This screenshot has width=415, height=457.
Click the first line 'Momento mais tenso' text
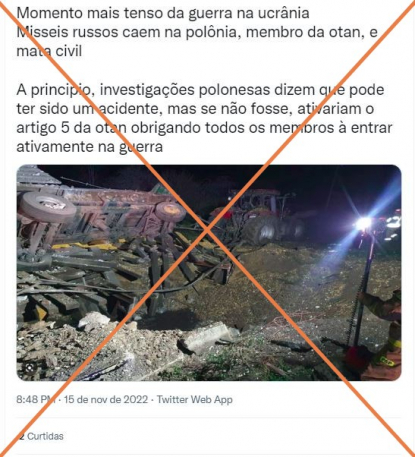[163, 13]
